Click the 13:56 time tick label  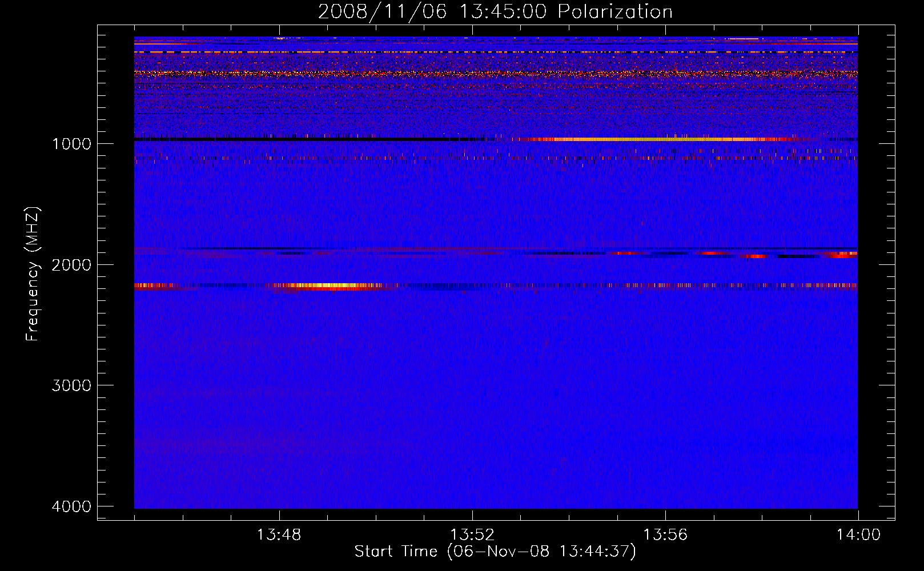coord(665,535)
